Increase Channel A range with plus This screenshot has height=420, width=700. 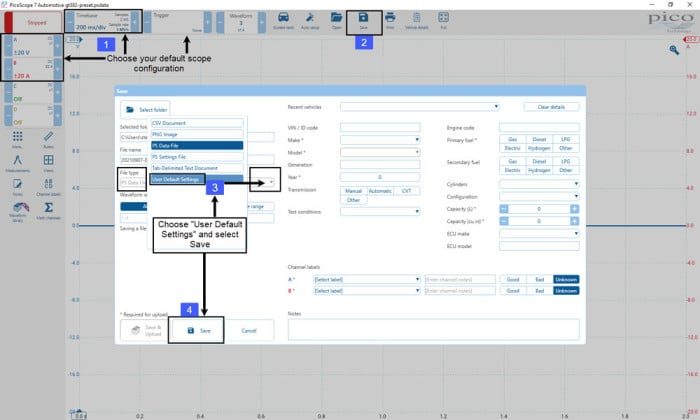[x=57, y=46]
